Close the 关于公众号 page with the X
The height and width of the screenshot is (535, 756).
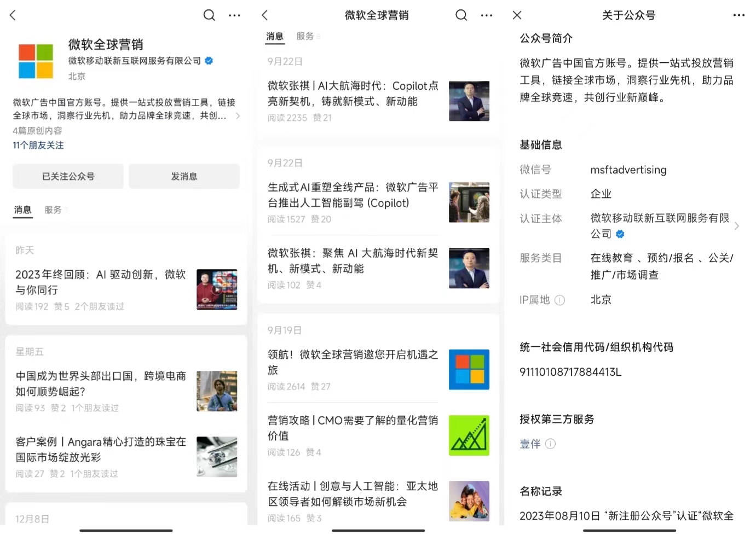[516, 15]
